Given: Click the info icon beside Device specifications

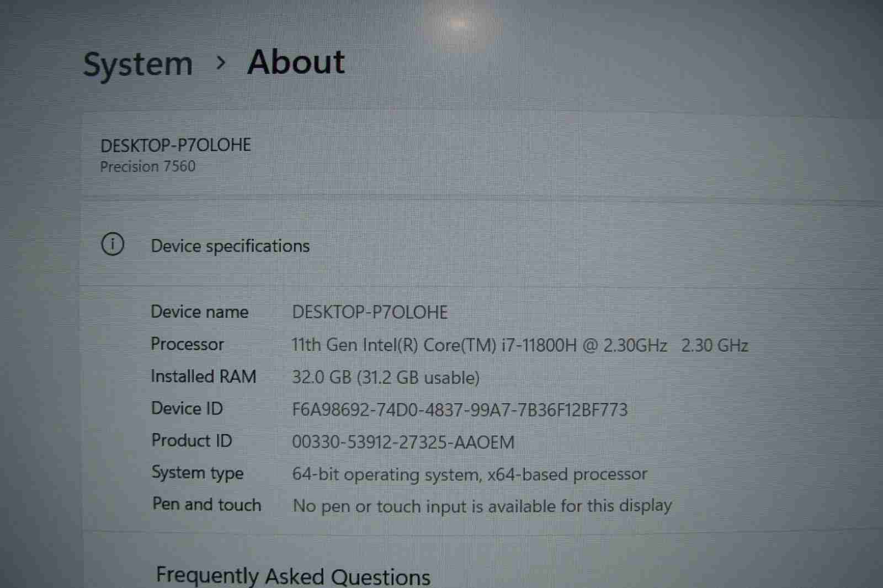Looking at the screenshot, I should (113, 244).
